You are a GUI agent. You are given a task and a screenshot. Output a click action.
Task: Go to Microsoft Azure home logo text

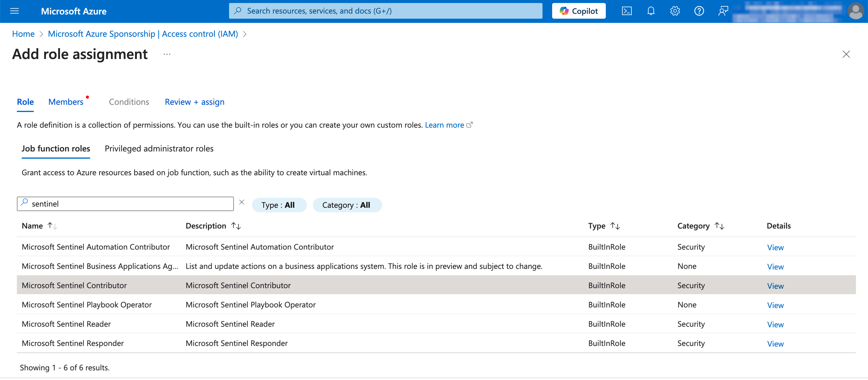coord(74,11)
